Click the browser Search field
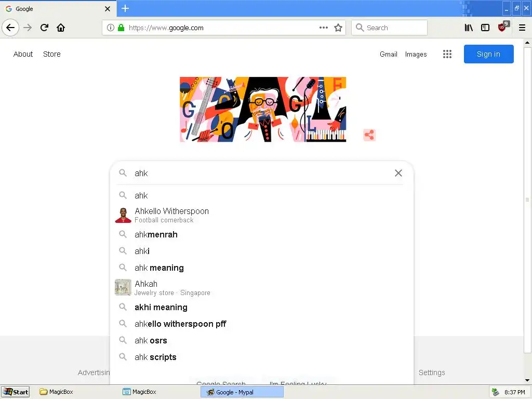The image size is (532, 399). pyautogui.click(x=389, y=28)
